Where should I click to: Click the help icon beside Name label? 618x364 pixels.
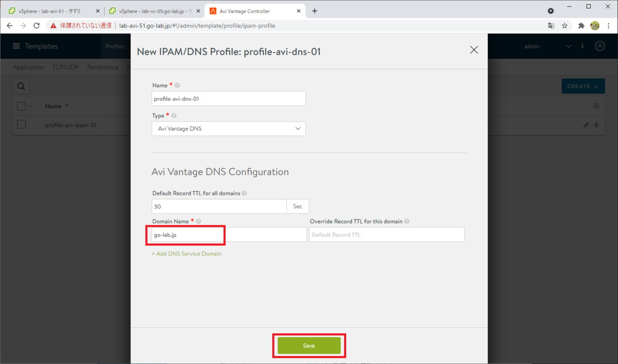click(x=177, y=85)
